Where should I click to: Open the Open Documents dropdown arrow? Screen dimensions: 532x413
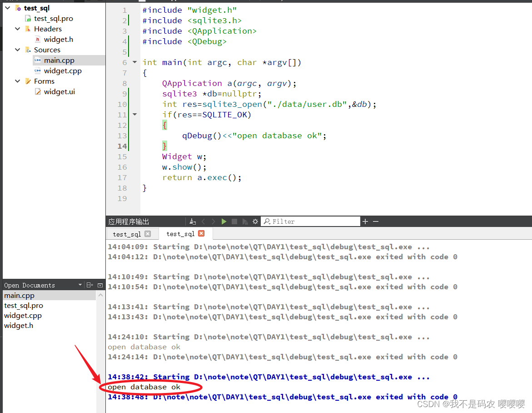[80, 285]
